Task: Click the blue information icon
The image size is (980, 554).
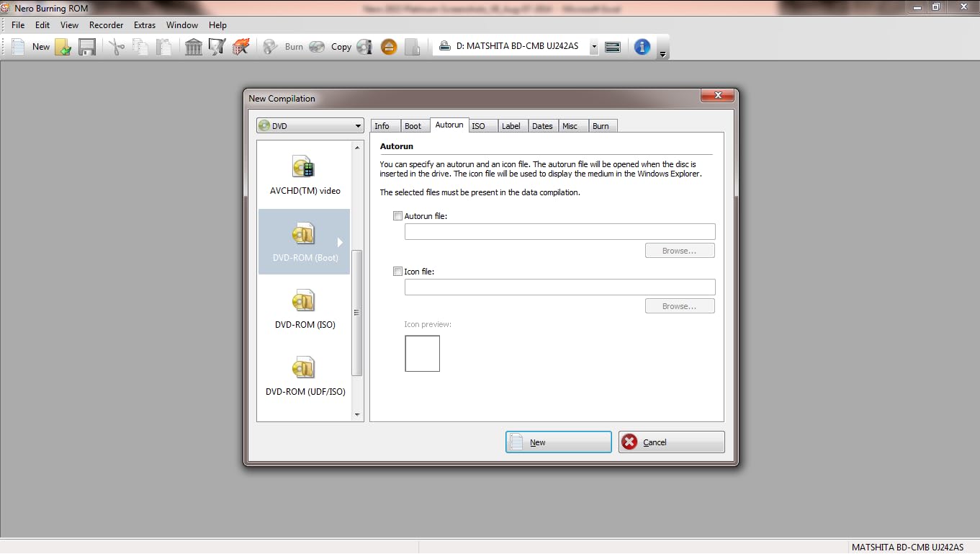Action: click(x=642, y=47)
